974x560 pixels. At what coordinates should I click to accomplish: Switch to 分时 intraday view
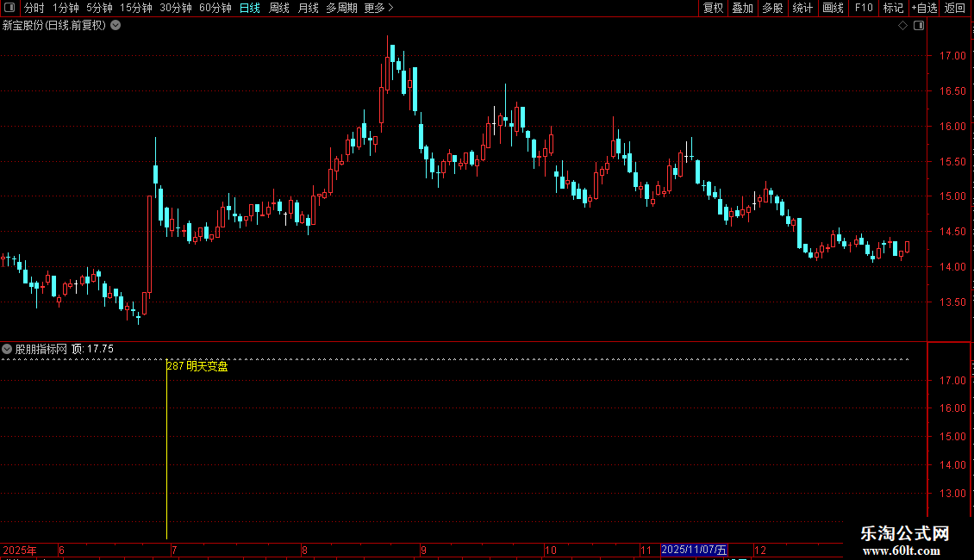pyautogui.click(x=34, y=8)
